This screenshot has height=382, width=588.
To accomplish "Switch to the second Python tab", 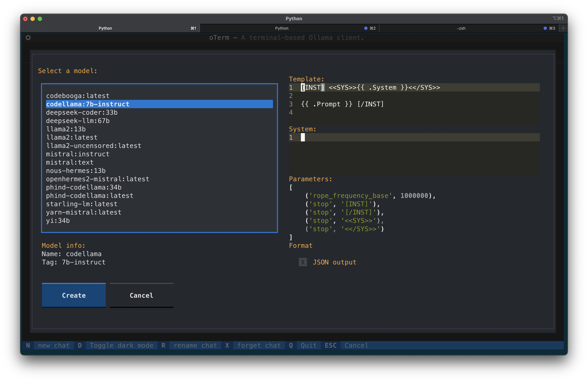I will point(282,28).
